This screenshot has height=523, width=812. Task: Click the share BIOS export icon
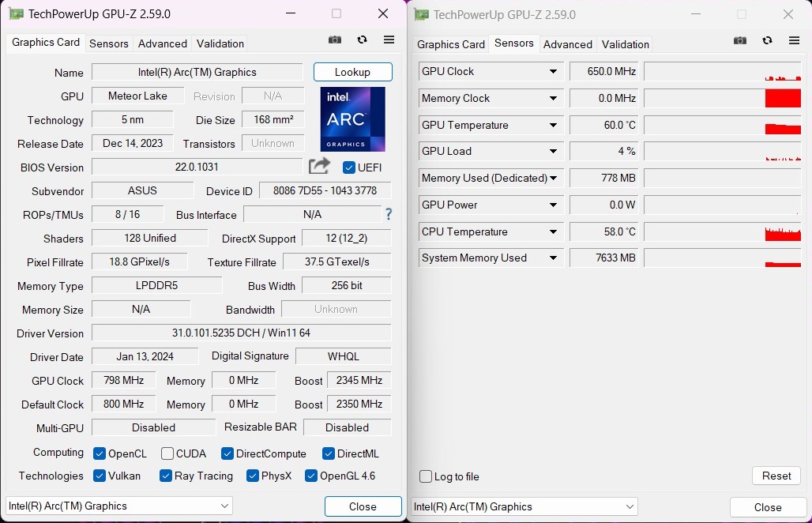click(319, 166)
